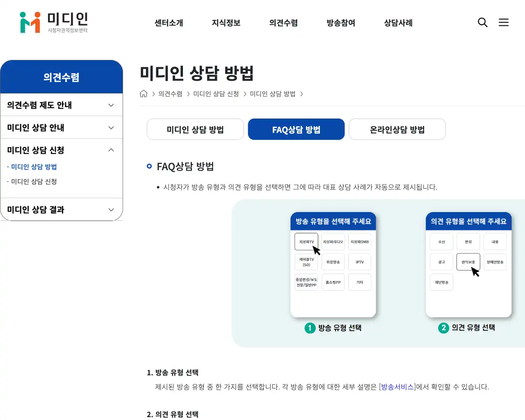Select 권익보호 in the opinion type diagram

pos(468,262)
